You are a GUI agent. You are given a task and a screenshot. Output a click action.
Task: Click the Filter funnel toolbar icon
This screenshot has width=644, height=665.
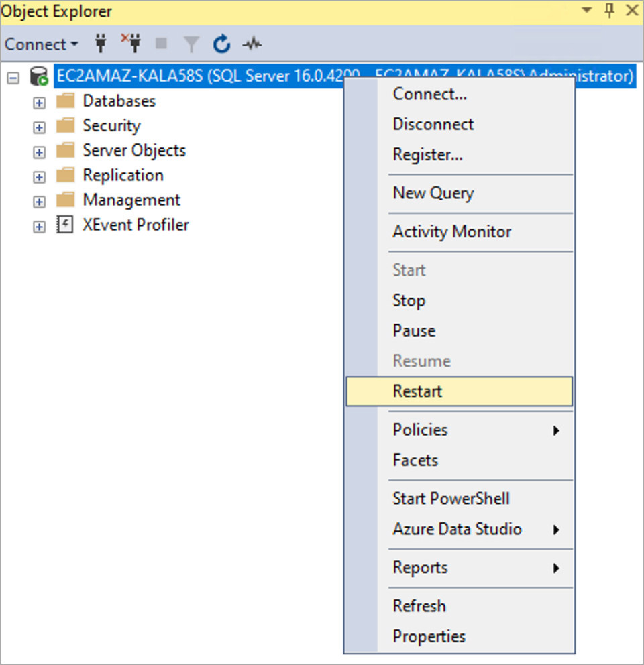pyautogui.click(x=191, y=44)
